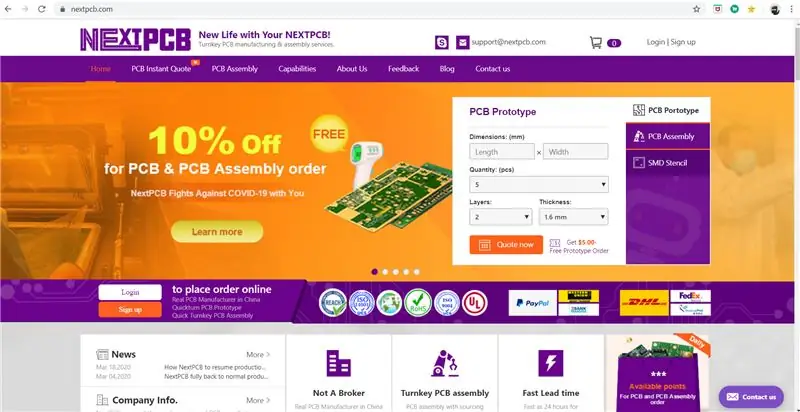The height and width of the screenshot is (412, 800).
Task: Switch to the SMD Stencil tab
Action: [x=668, y=163]
